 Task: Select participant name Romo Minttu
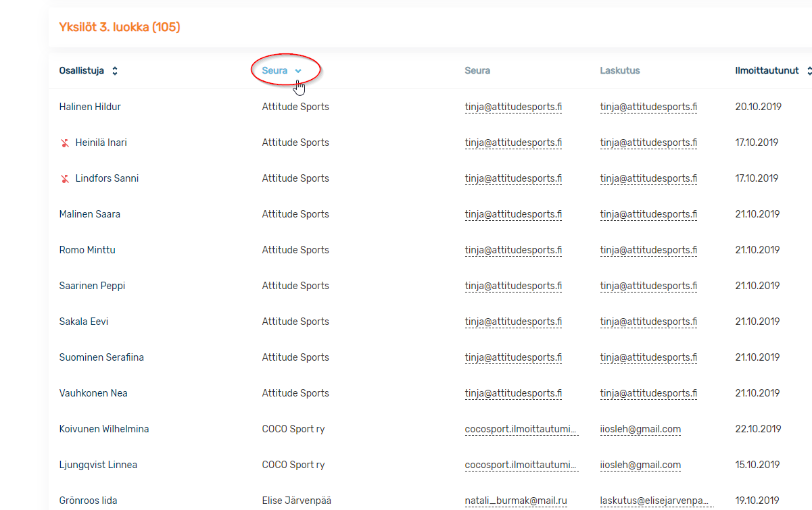pos(87,250)
